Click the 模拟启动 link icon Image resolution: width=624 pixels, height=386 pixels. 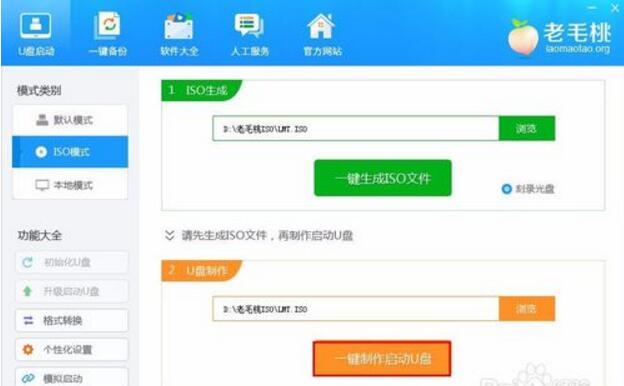tap(28, 378)
